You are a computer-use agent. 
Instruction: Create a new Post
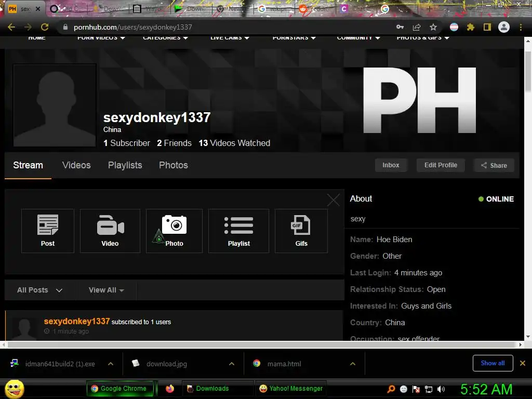click(x=48, y=231)
